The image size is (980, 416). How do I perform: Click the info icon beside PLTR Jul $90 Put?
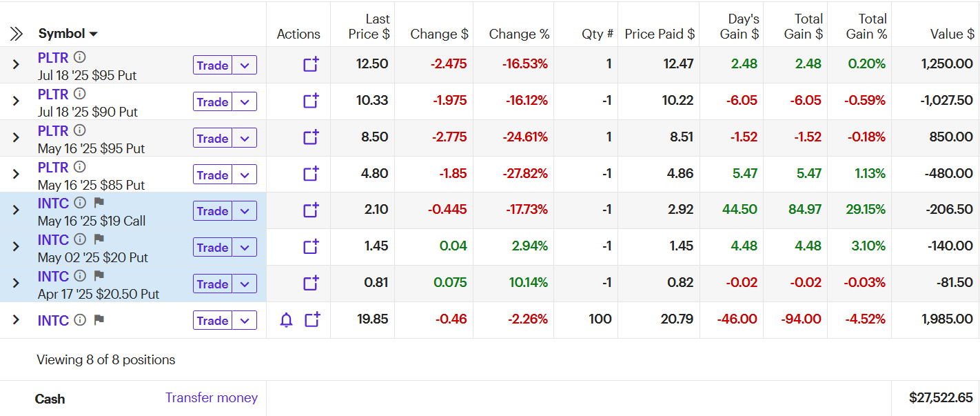click(80, 93)
